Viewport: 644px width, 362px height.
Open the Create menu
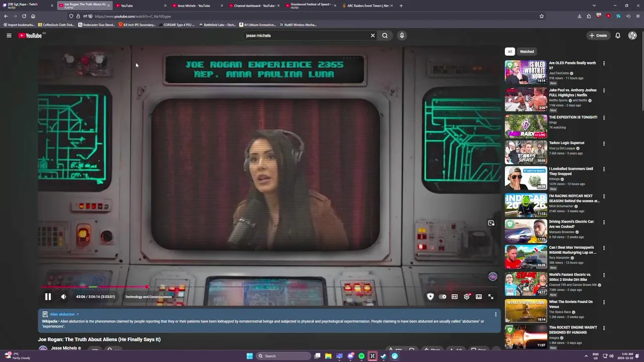pos(598,35)
